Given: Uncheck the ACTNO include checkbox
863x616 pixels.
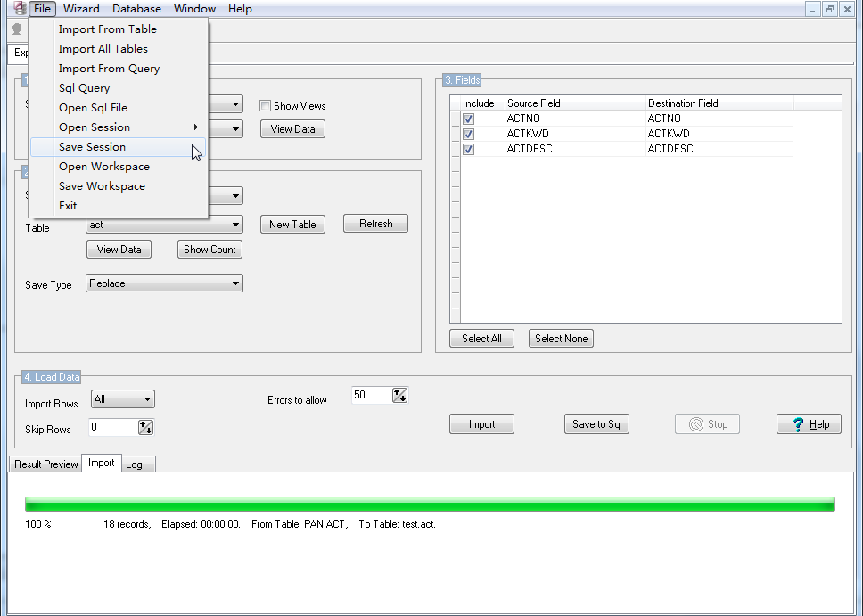Looking at the screenshot, I should pos(468,119).
